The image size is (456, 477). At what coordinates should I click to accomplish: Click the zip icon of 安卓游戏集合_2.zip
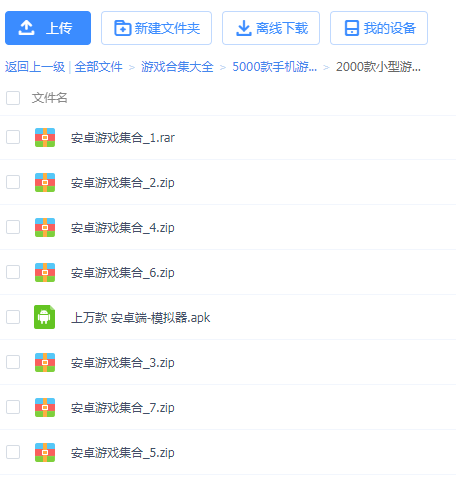tap(45, 182)
